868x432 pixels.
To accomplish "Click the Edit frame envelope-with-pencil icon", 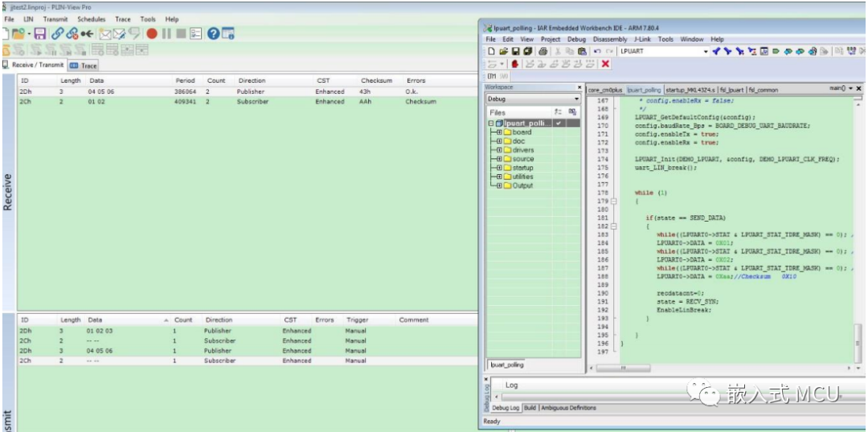I will 119,34.
